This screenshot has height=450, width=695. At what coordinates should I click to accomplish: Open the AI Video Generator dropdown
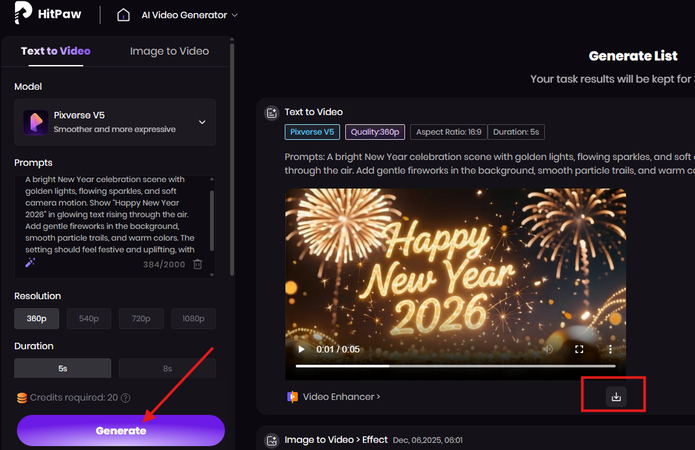click(190, 15)
